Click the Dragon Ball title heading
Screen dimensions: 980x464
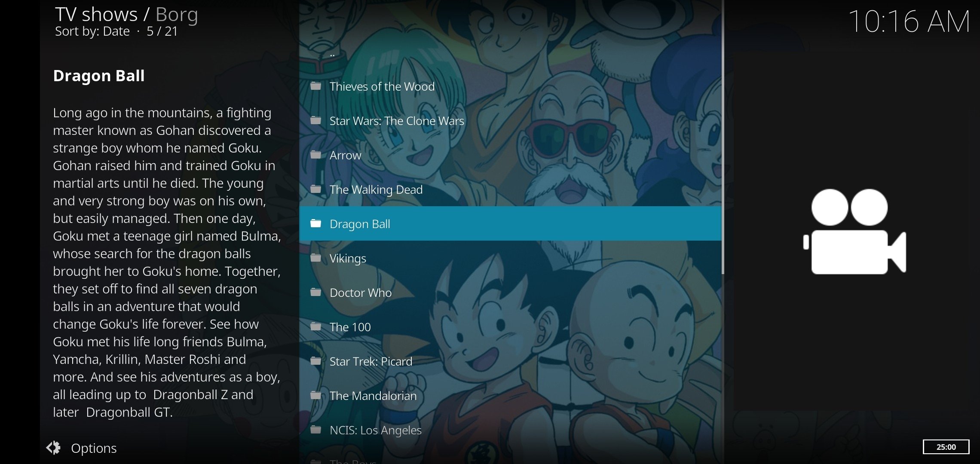[x=99, y=76]
